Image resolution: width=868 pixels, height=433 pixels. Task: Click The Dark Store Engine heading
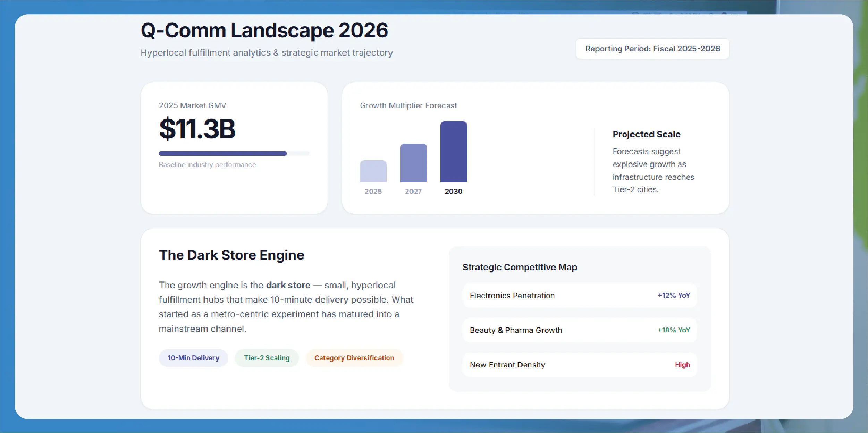(231, 255)
